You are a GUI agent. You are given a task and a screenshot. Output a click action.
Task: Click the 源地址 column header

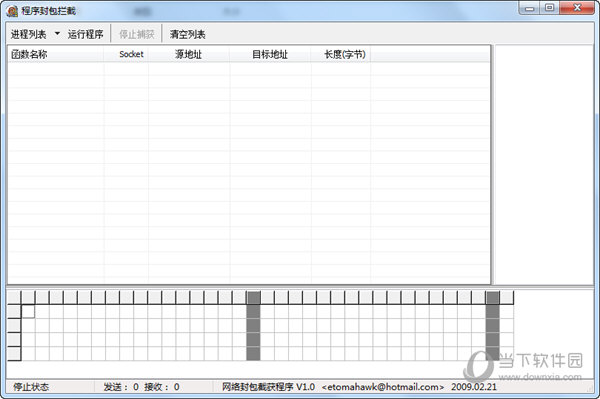click(189, 54)
